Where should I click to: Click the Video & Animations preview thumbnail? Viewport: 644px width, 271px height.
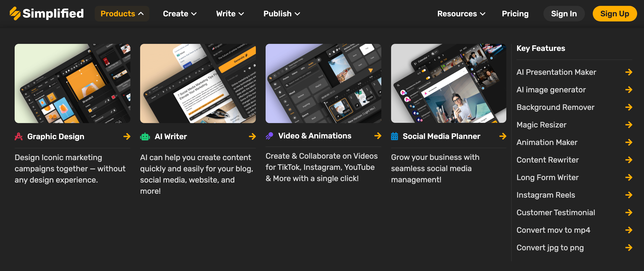coord(323,83)
